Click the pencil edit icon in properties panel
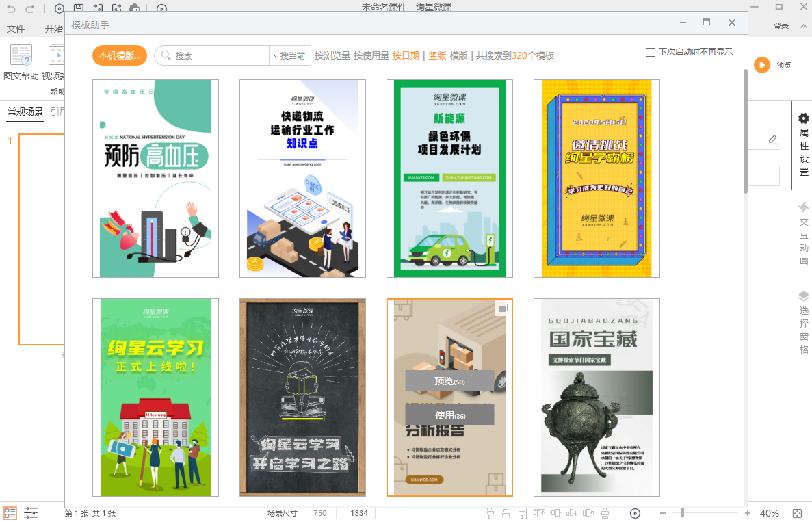This screenshot has width=812, height=522. click(772, 140)
